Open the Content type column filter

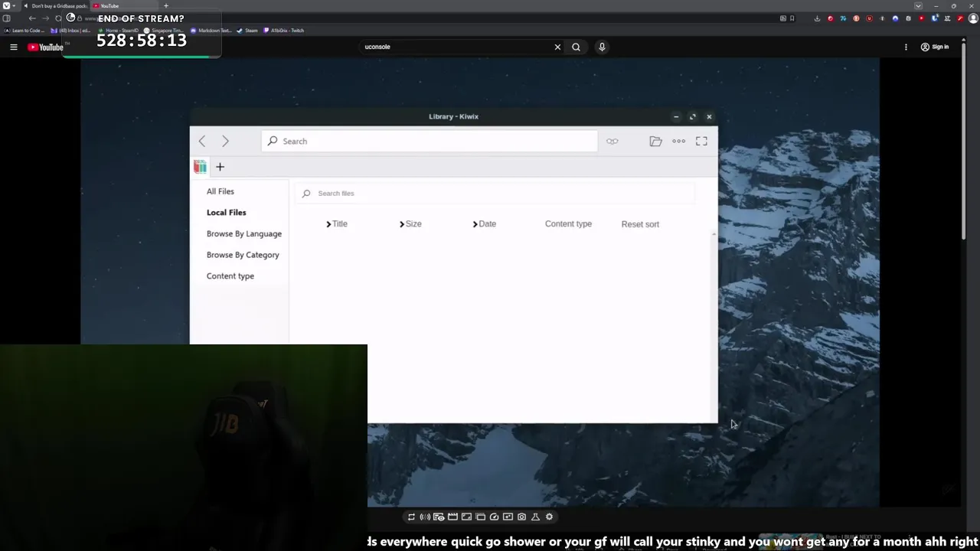(568, 224)
